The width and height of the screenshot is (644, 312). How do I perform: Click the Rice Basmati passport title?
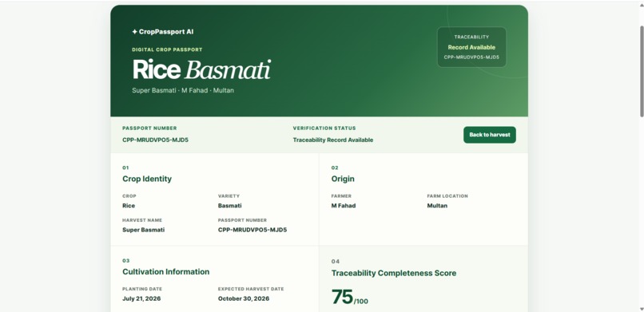[x=201, y=69]
